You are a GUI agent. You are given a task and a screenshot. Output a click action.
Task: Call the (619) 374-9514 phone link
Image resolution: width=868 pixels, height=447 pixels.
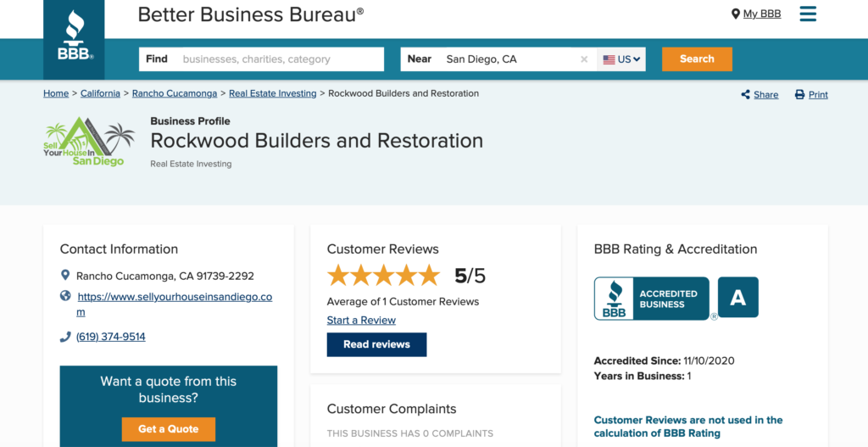click(111, 336)
